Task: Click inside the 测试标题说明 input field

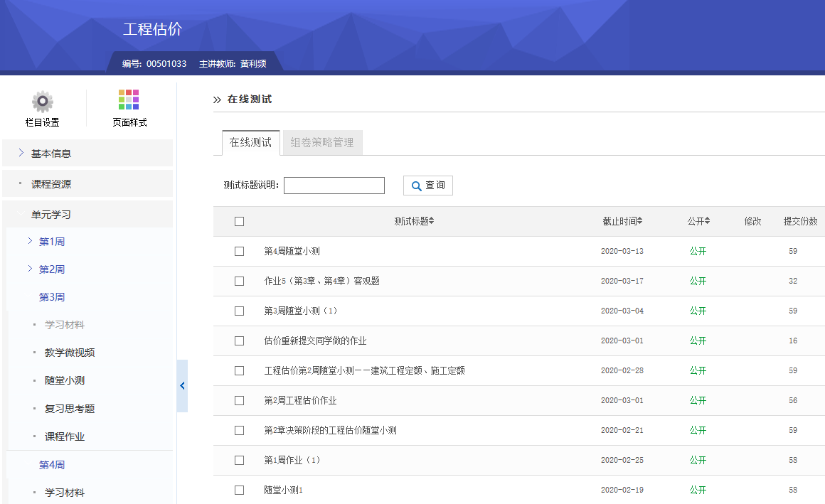Action: pos(334,186)
